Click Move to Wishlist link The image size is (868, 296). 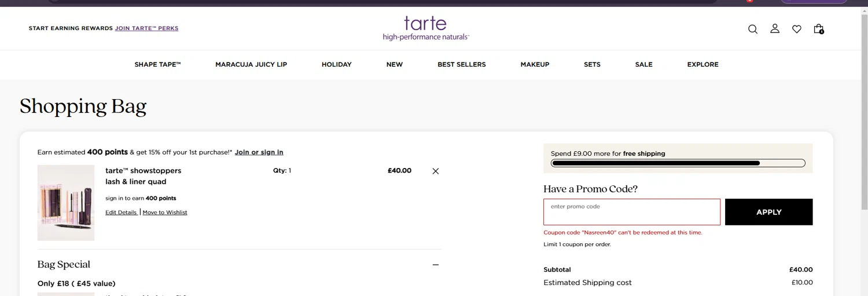(165, 213)
